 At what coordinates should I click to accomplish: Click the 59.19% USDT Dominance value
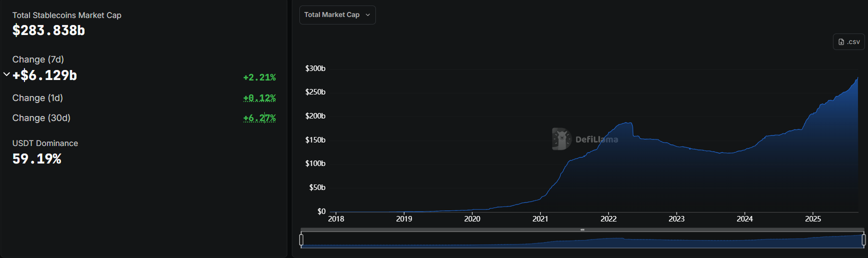point(37,159)
